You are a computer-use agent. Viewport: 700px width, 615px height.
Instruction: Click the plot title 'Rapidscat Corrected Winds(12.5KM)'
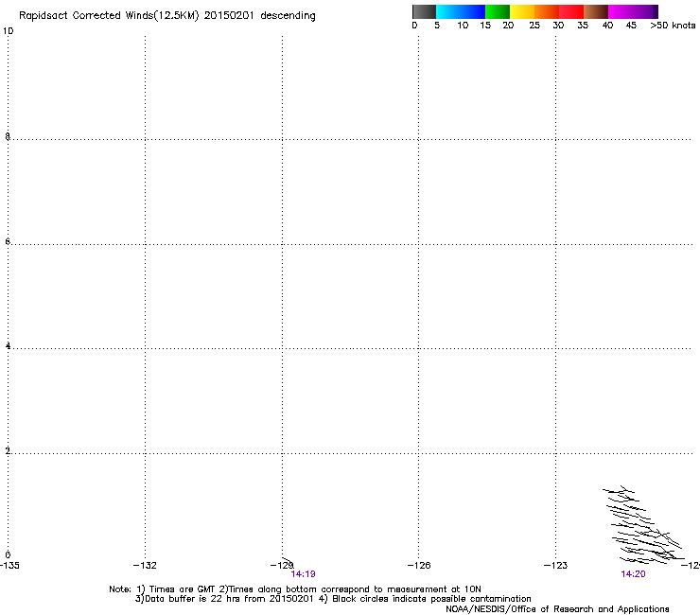point(109,16)
